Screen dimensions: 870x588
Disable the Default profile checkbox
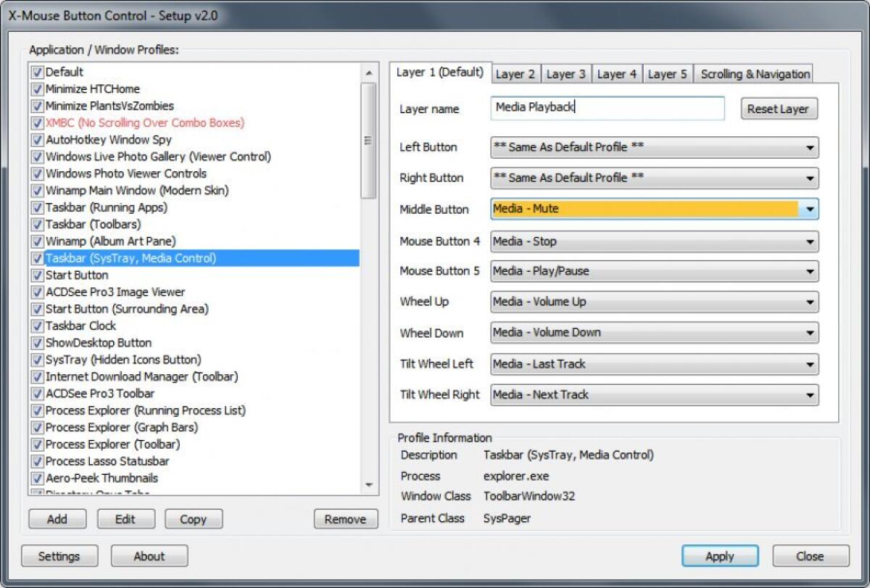pyautogui.click(x=38, y=72)
